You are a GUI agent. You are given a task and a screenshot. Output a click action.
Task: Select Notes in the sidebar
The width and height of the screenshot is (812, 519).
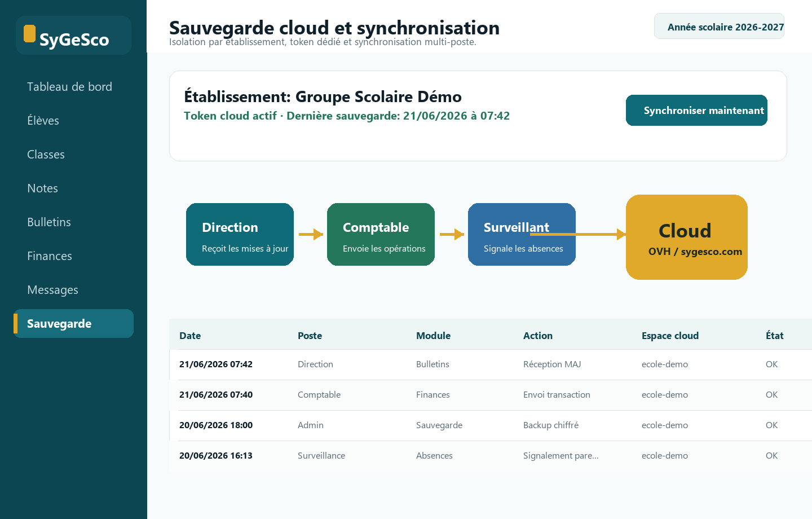[42, 188]
